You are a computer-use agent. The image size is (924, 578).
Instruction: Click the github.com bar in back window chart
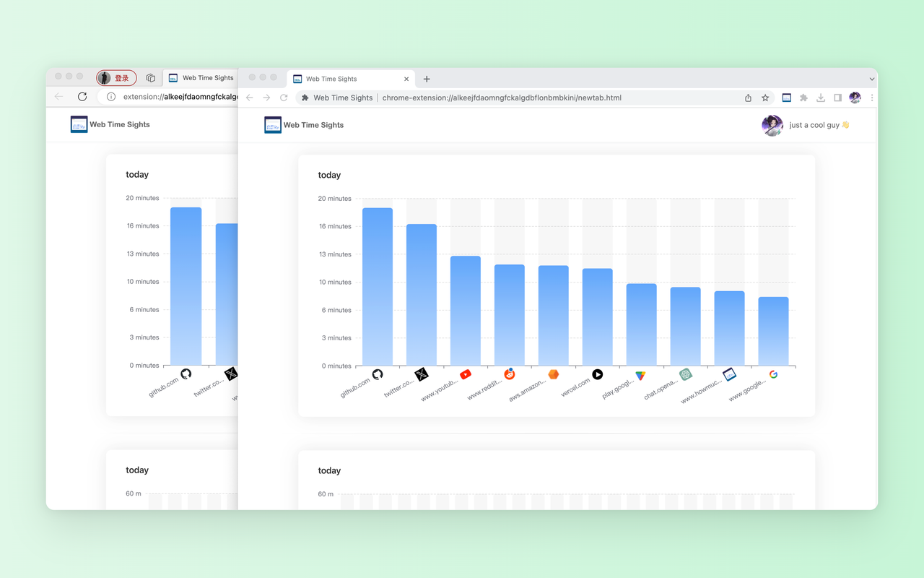click(x=186, y=286)
